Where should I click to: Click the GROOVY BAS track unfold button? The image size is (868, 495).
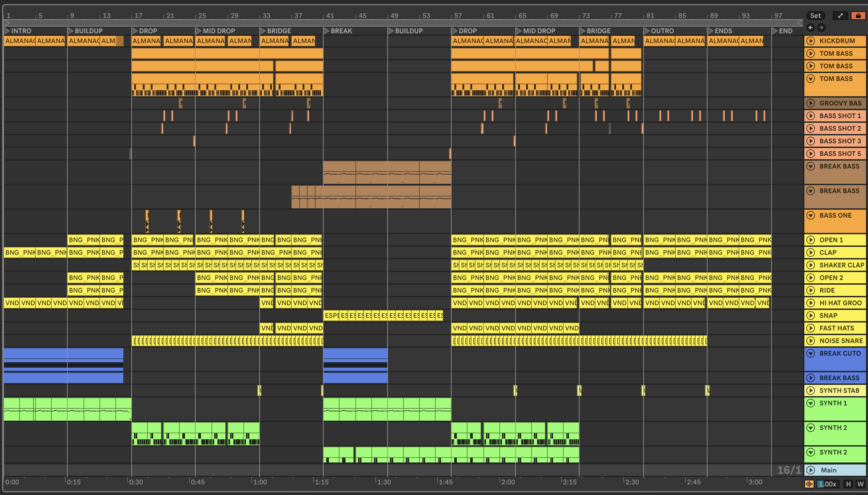coord(811,103)
